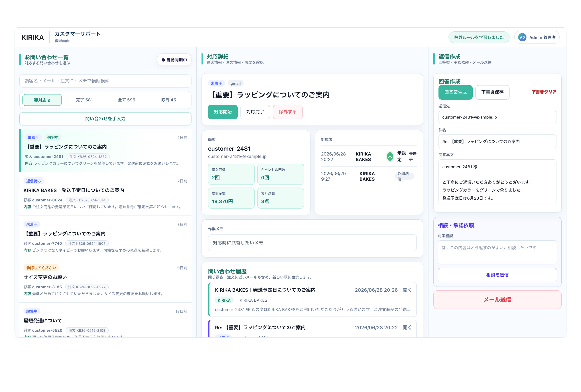Click the order tag KB26-0622-0972

coord(87,287)
